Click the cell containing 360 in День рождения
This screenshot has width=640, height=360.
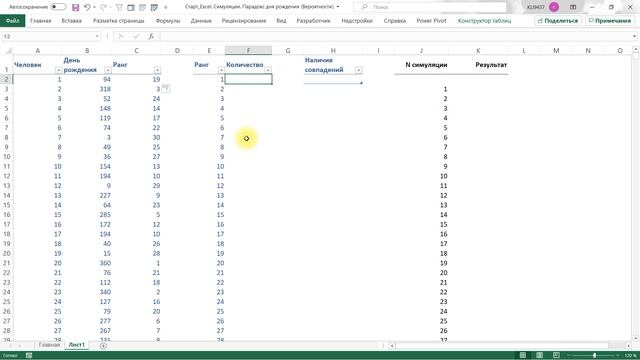coord(87,263)
